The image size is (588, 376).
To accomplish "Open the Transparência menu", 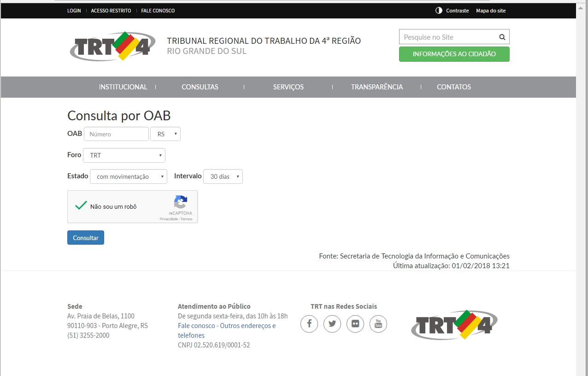I will pyautogui.click(x=376, y=87).
